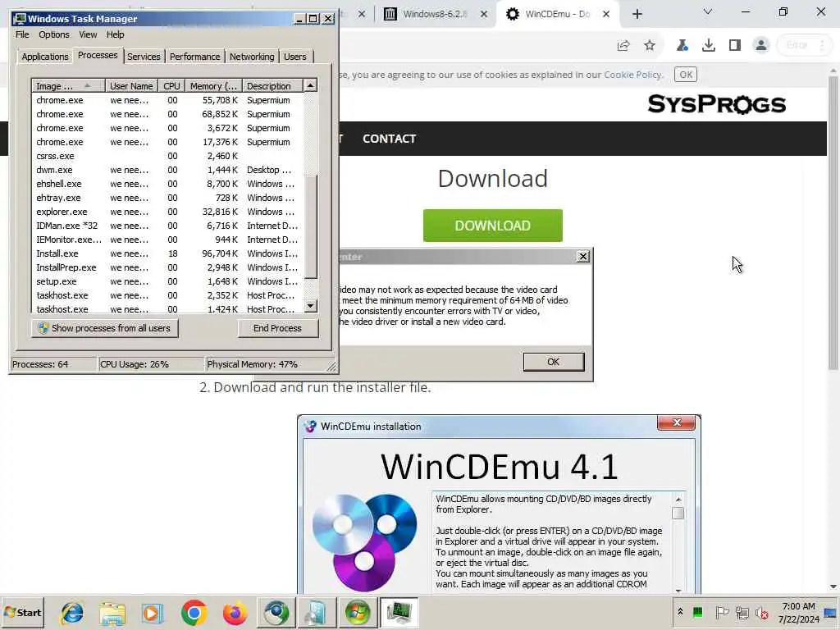Viewport: 840px width, 630px height.
Task: Bookmark this page with star icon
Action: coord(650,46)
